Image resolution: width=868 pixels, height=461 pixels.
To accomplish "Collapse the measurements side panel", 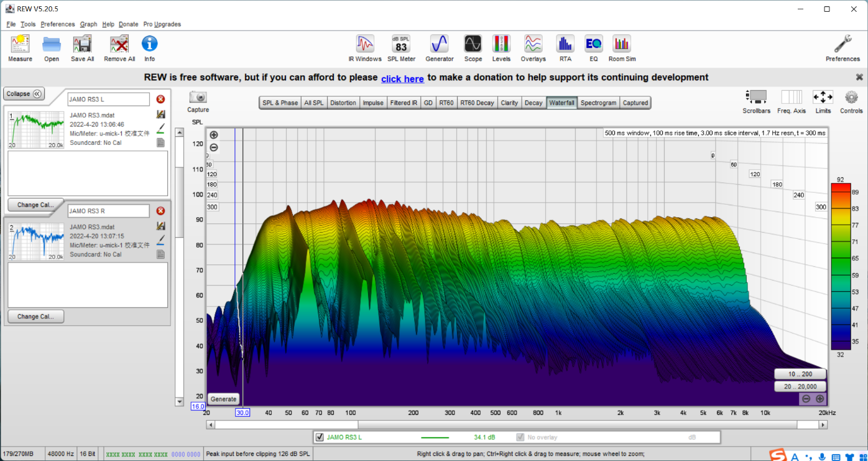I will [24, 94].
